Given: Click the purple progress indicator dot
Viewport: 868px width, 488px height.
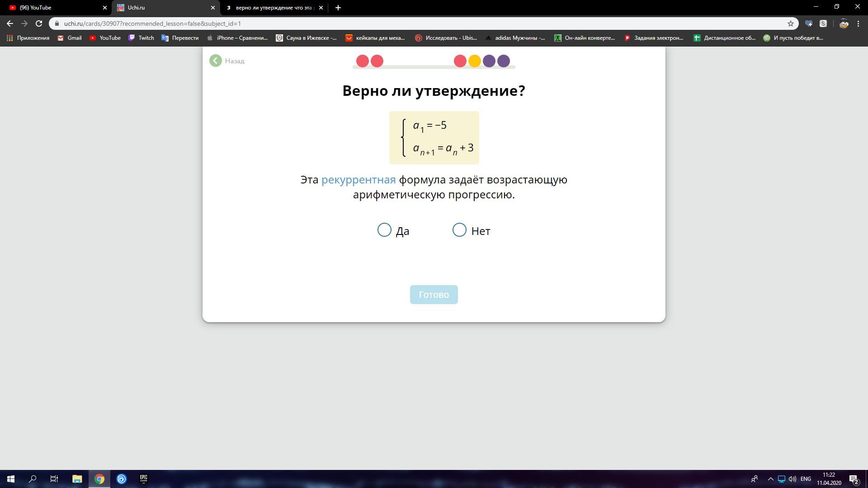Looking at the screenshot, I should (489, 61).
